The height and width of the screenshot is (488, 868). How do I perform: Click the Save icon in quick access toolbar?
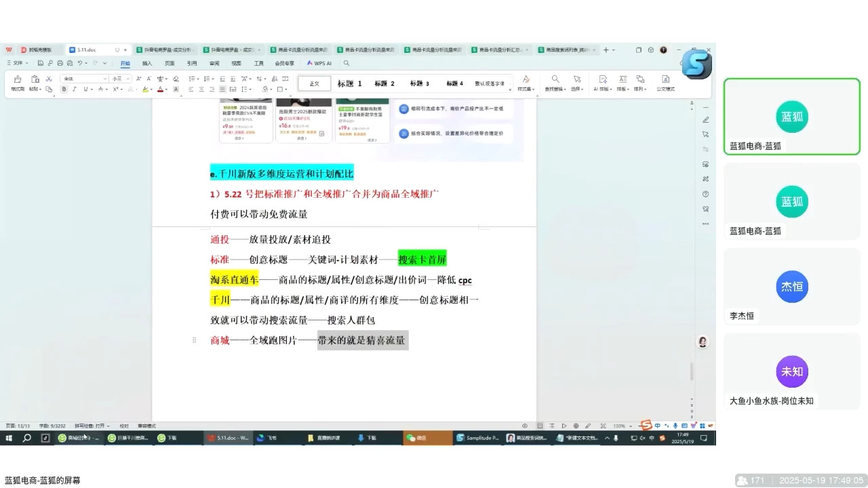40,63
